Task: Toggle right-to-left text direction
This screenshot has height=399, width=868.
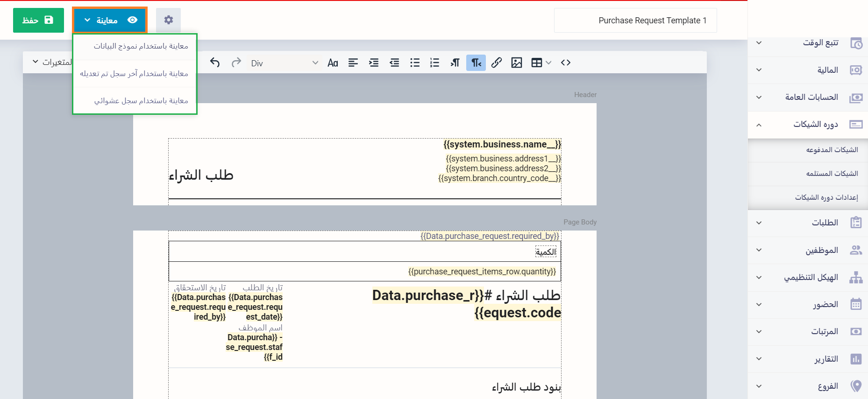Action: [x=476, y=63]
